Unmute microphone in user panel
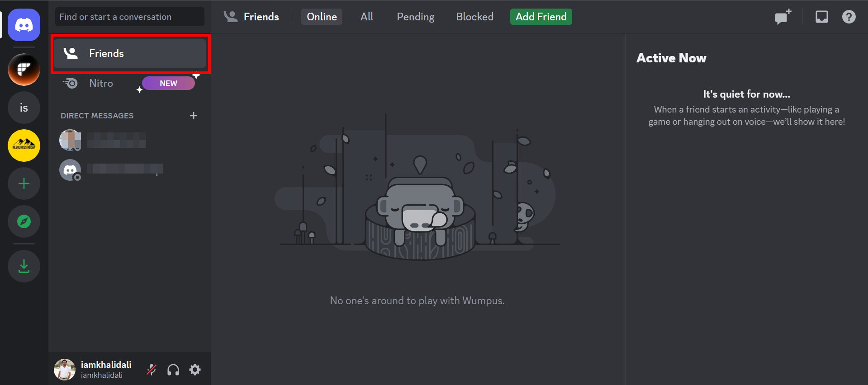868x385 pixels. (152, 370)
